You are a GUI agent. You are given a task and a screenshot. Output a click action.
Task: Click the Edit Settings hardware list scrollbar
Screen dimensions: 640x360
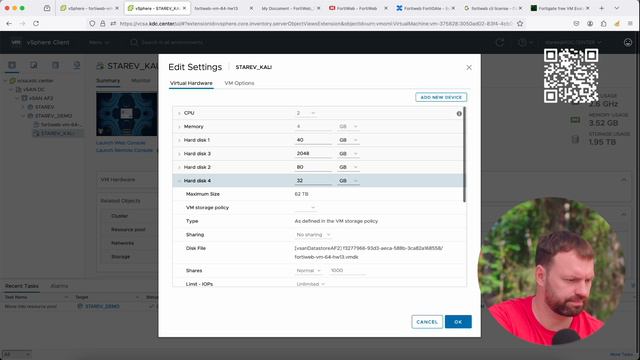(464, 154)
